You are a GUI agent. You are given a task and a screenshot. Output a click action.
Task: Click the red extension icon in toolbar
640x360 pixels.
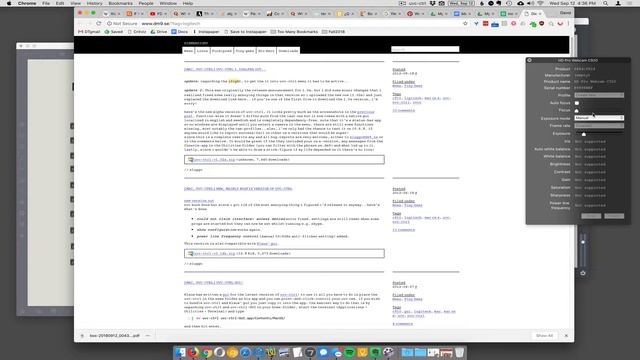pos(485,24)
